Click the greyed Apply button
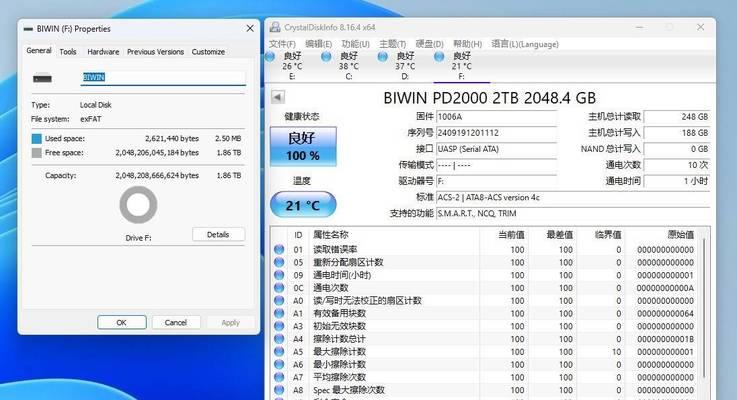 pyautogui.click(x=230, y=322)
